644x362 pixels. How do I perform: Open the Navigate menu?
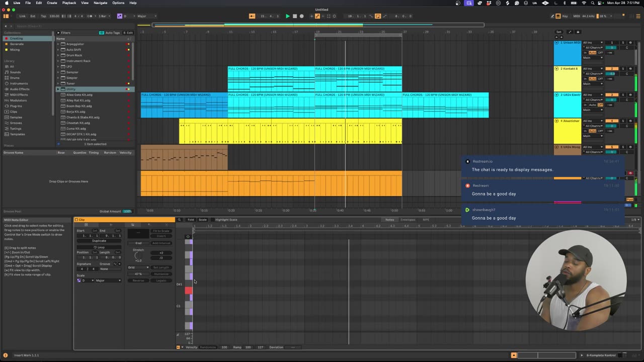pos(101,3)
